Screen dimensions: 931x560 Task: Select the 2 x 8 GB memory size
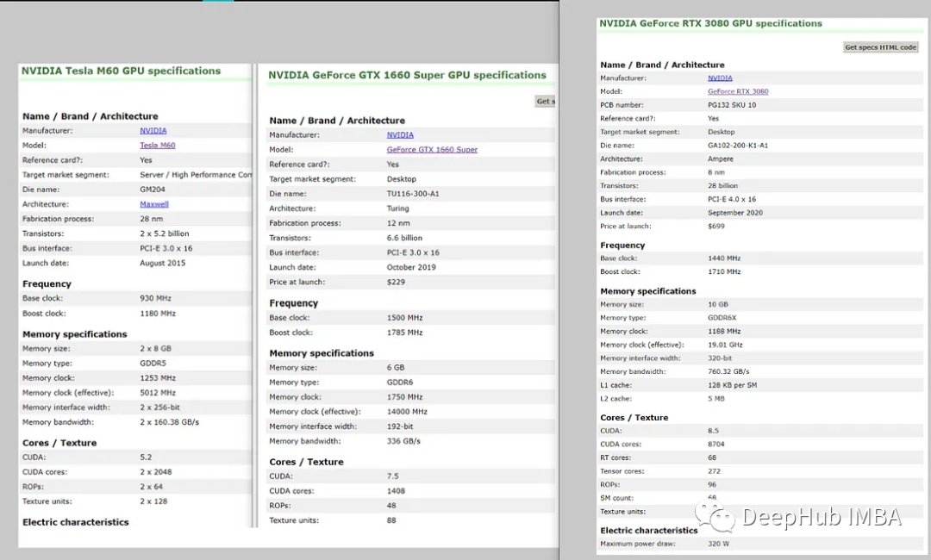[x=155, y=349]
